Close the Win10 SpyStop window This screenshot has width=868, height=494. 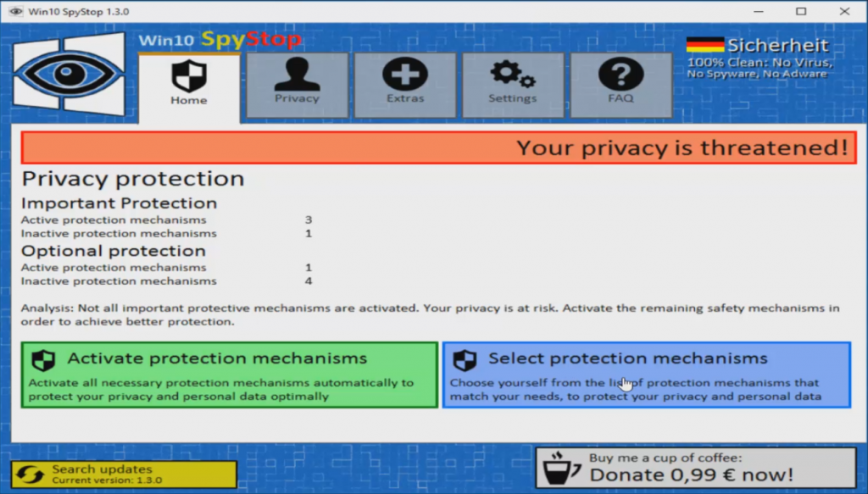844,11
